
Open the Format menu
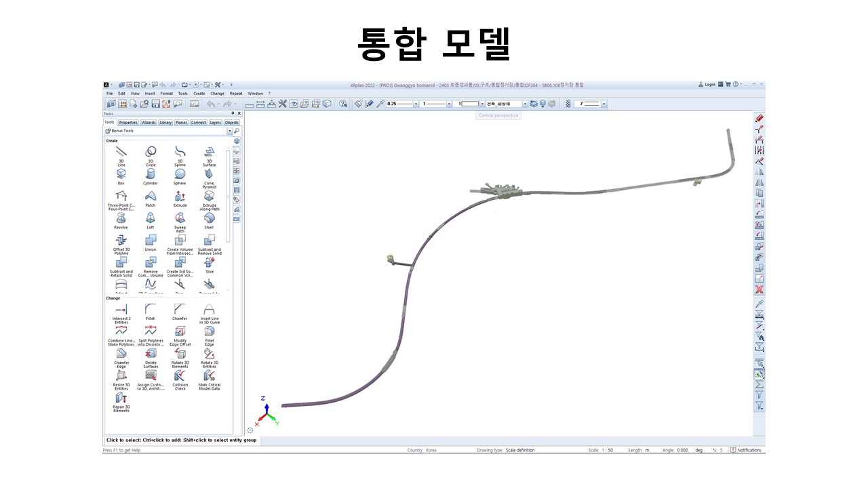tap(166, 94)
